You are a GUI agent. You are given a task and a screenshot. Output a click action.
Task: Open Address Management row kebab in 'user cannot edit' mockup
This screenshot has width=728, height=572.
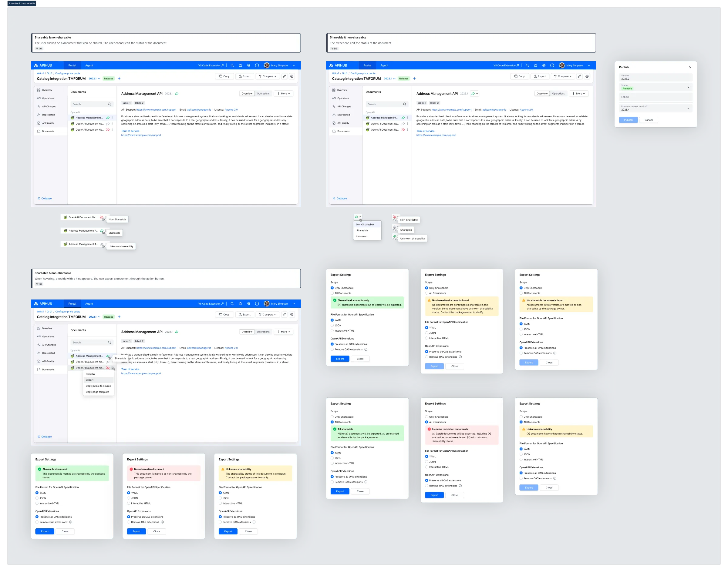[x=112, y=118]
